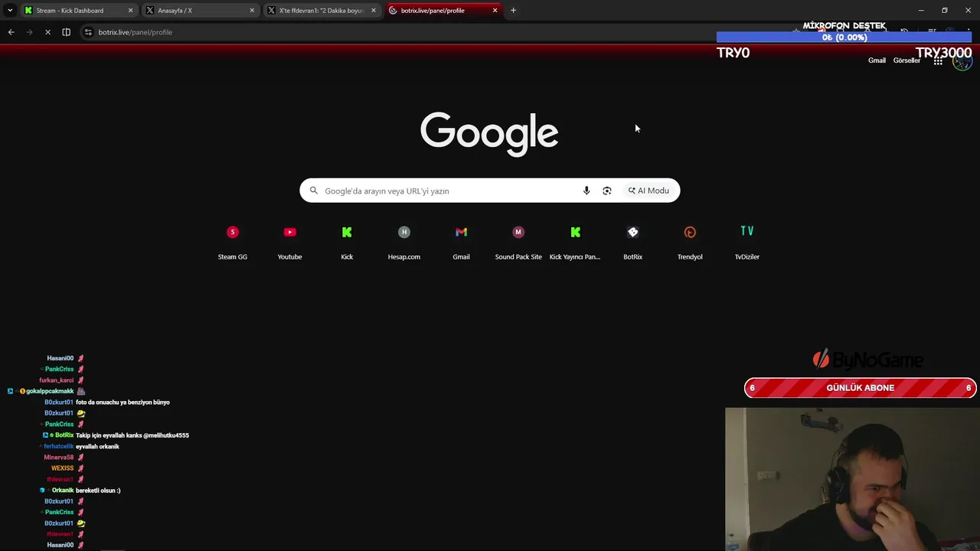Switch to Stream - Kick Dashboard tab
This screenshot has width=980, height=551.
(x=77, y=11)
